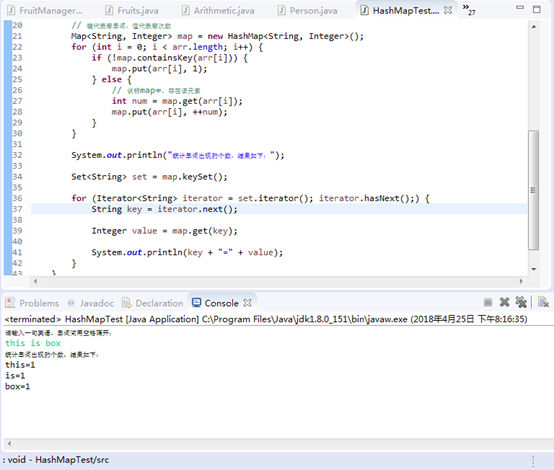Image resolution: width=554 pixels, height=470 pixels.
Task: Click the 'map.put(arr[i], ++num);' line
Action: [x=170, y=112]
